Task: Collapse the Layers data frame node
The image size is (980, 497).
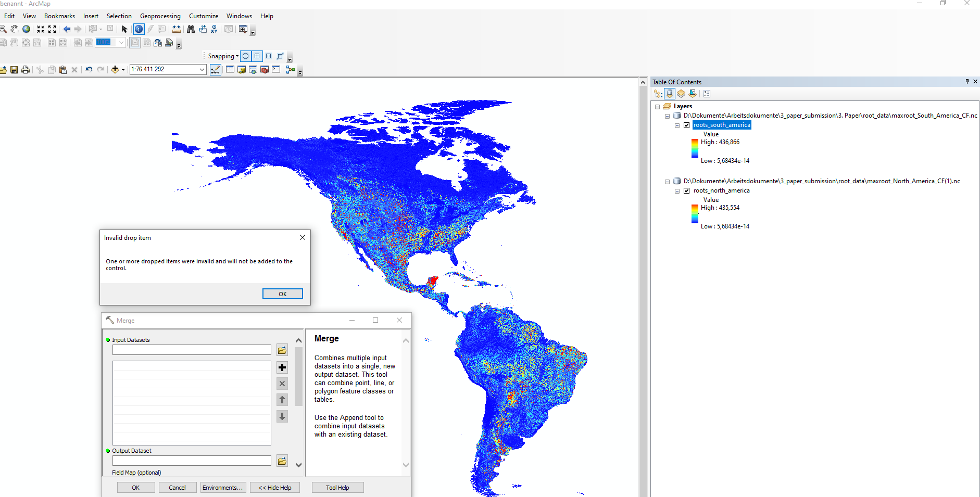Action: (657, 107)
